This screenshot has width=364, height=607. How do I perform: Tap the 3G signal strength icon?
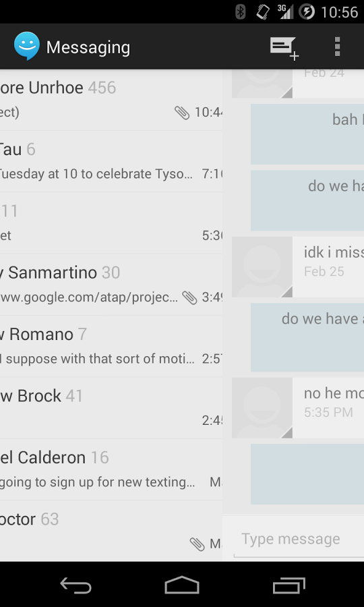point(286,11)
